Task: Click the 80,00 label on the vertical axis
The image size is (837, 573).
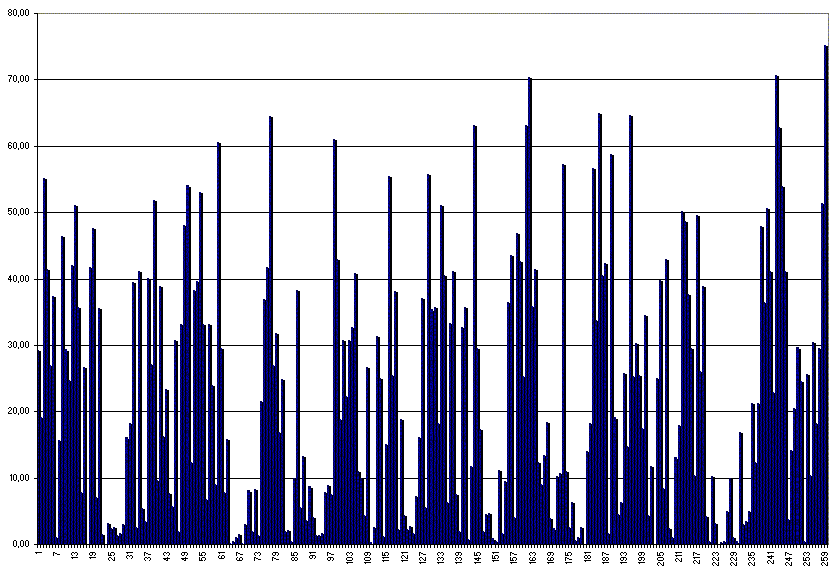Action: click(17, 13)
